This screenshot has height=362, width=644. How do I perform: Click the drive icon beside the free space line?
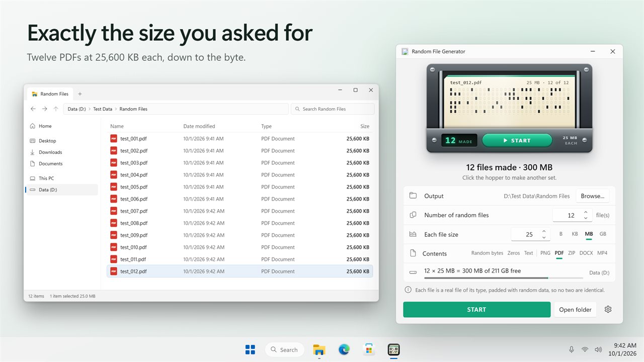pos(413,273)
